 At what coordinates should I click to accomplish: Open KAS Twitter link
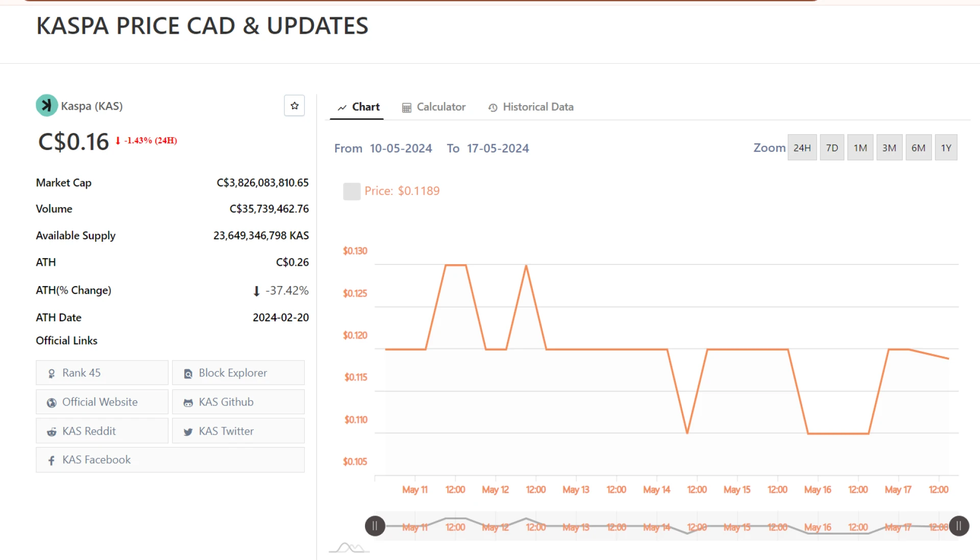pos(238,431)
